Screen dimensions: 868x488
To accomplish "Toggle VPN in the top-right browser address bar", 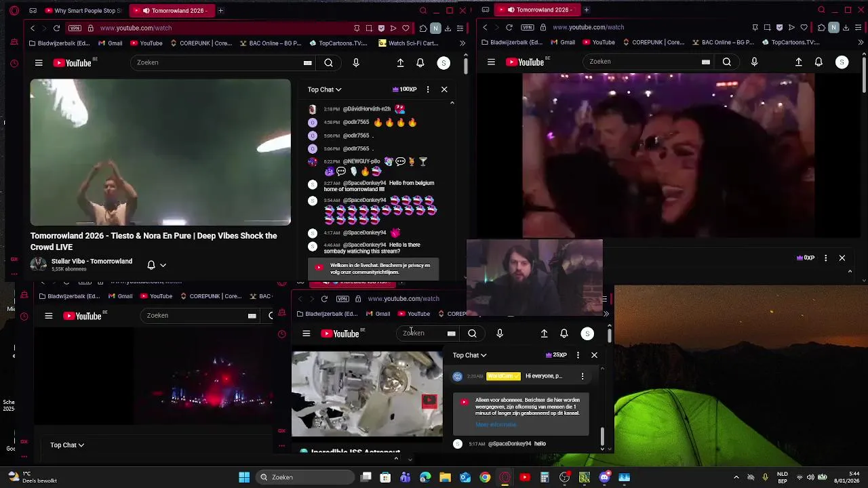I will click(528, 27).
